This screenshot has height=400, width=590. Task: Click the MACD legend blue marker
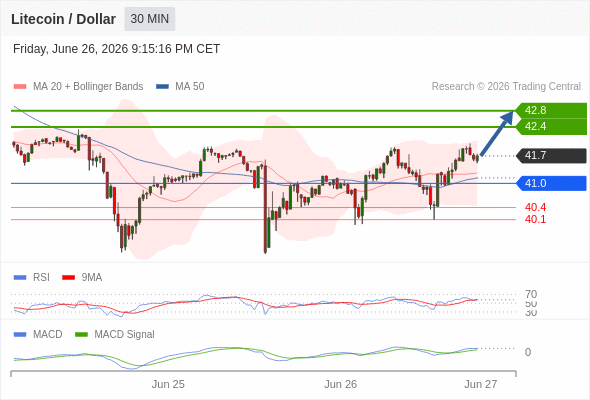(x=20, y=335)
